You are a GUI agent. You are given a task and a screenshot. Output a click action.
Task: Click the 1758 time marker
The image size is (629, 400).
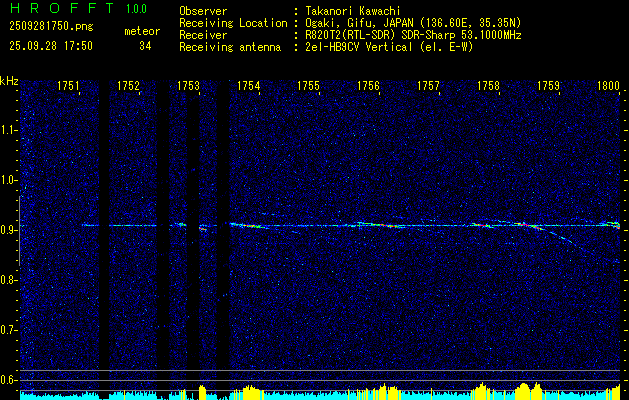[488, 85]
